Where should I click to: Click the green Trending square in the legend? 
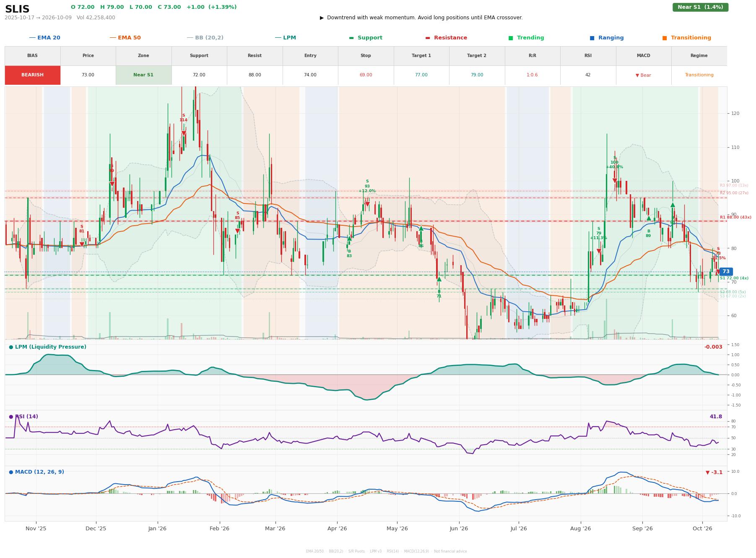point(511,38)
